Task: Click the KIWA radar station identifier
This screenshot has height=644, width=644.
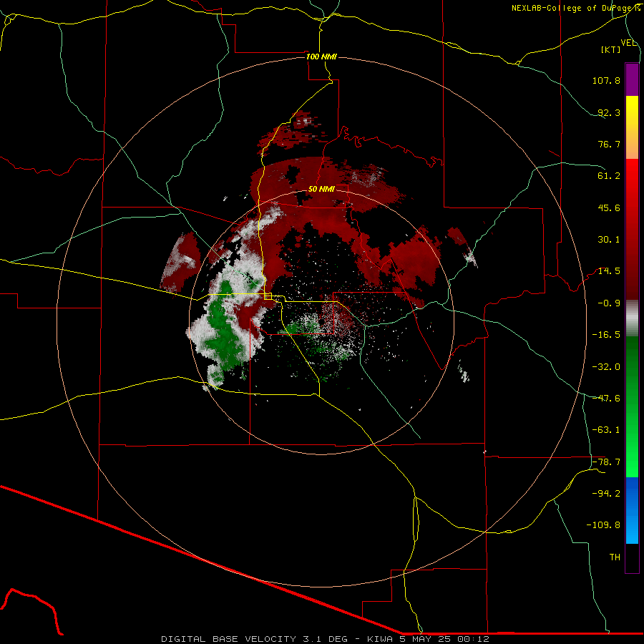Action: point(381,639)
